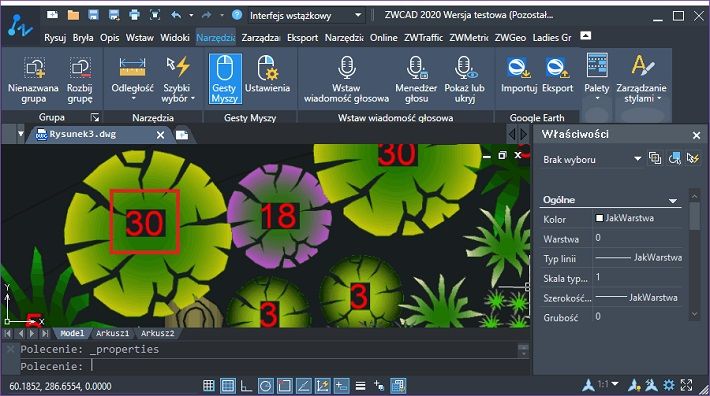Open the Ustawienia mouse gesture settings
This screenshot has width=710, height=396.
(x=267, y=75)
